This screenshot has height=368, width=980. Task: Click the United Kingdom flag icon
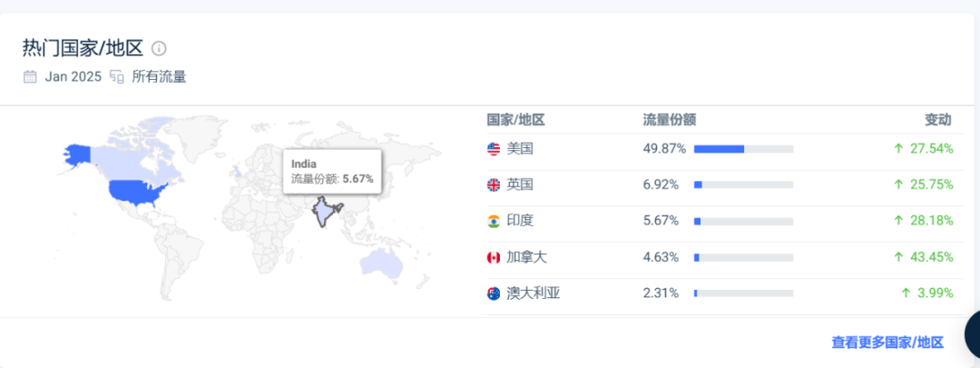(x=494, y=184)
